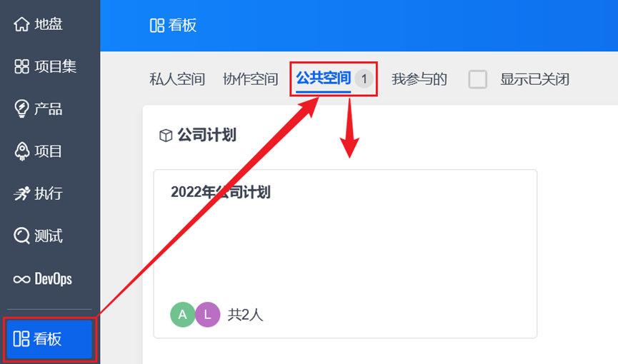Open 执行 via the running figure icon
The width and height of the screenshot is (618, 364).
coord(21,193)
